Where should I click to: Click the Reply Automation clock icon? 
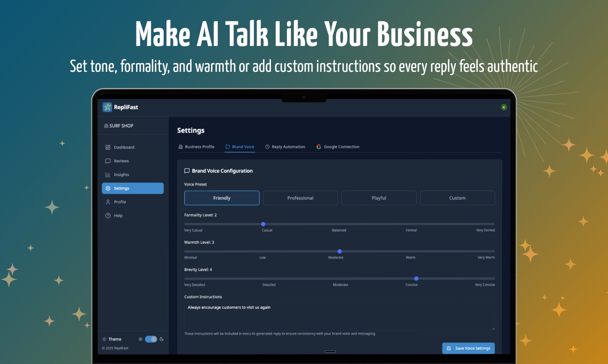pyautogui.click(x=268, y=147)
